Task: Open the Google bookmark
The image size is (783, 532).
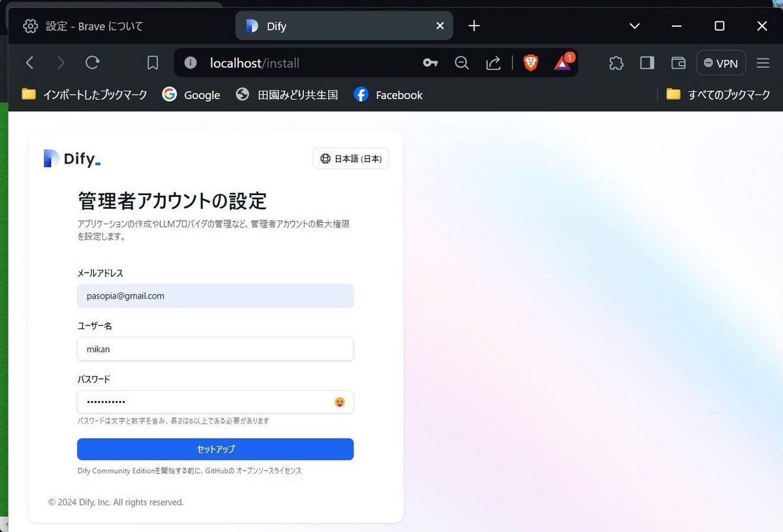Action: point(191,95)
